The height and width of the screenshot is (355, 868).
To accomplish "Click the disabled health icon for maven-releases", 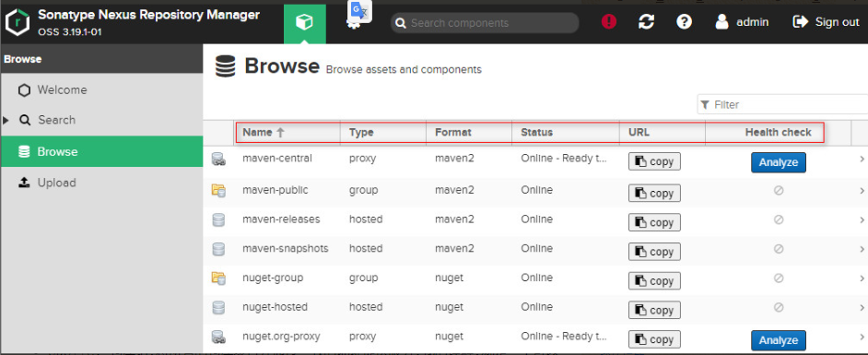I will (779, 219).
